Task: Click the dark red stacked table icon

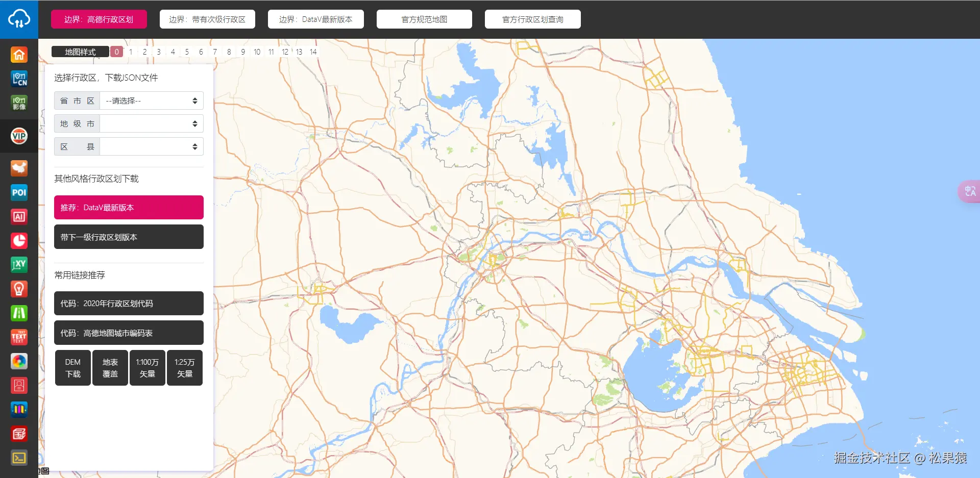Action: point(19,434)
